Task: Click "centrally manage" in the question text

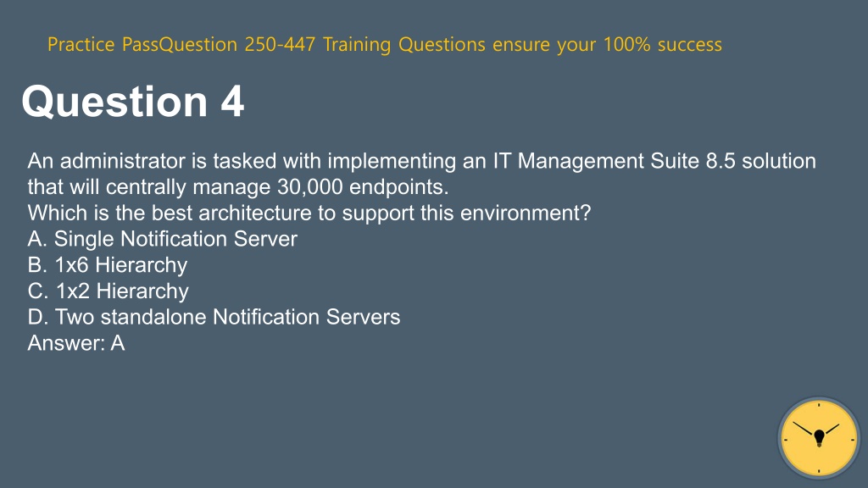Action: (188, 187)
